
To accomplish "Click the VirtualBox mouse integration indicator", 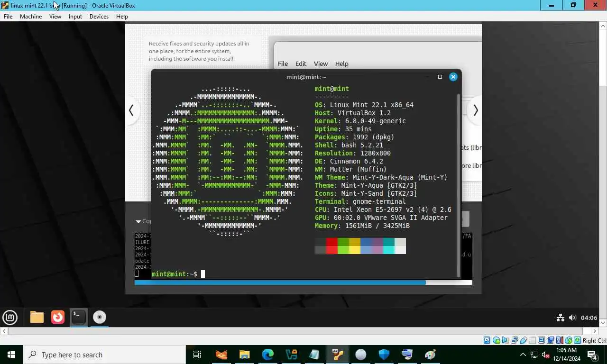I will tap(569, 340).
